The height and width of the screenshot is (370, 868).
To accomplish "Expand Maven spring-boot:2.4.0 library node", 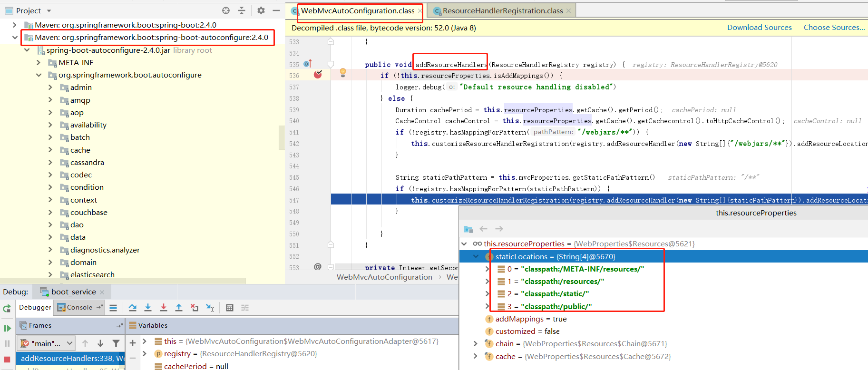I will click(x=15, y=25).
